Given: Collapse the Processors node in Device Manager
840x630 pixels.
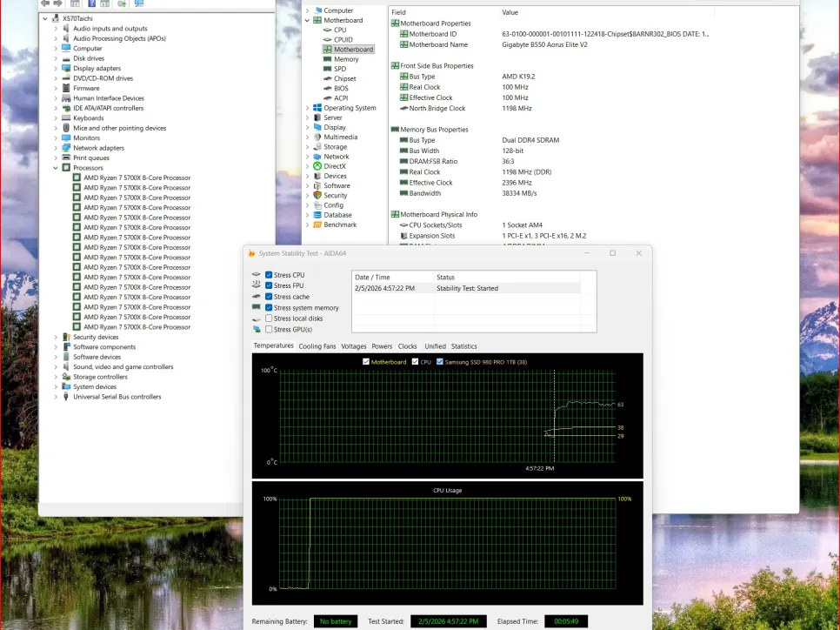Looking at the screenshot, I should point(56,168).
